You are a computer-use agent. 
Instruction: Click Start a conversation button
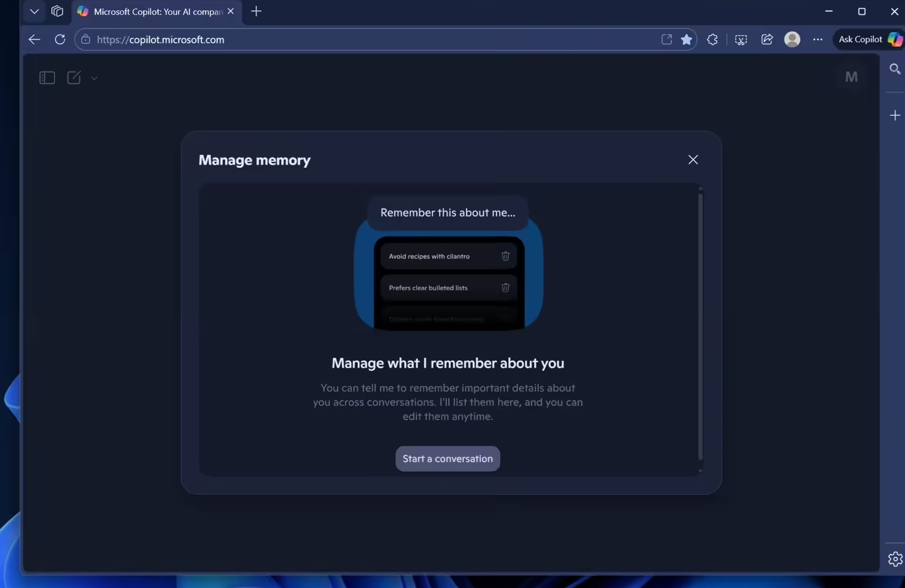(x=448, y=459)
